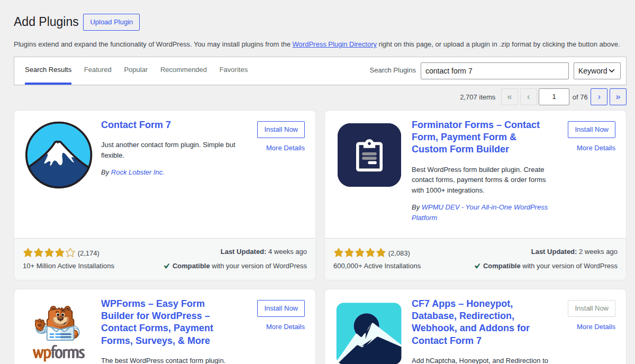635x364 pixels.
Task: Click Install Now for CF7 Apps
Action: coord(592,308)
